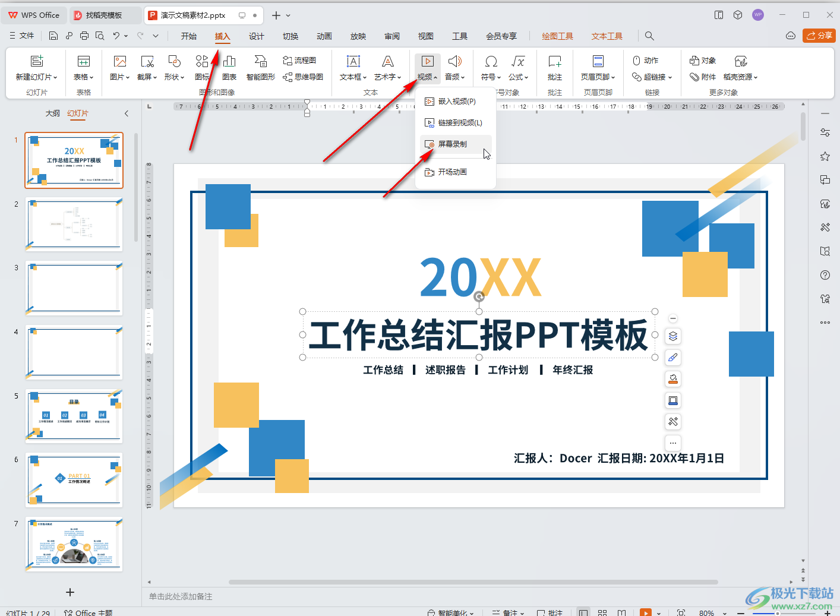Switch to Slide Sorter view in status bar

[x=602, y=612]
